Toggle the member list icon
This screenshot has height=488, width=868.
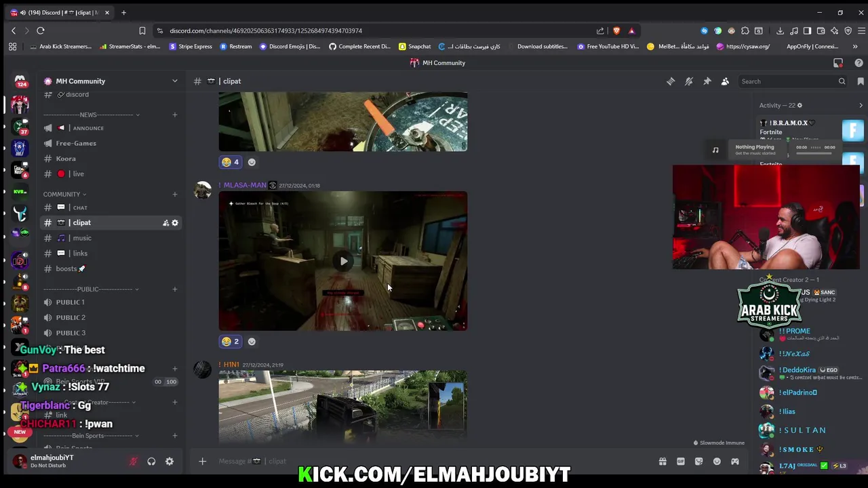pyautogui.click(x=725, y=81)
